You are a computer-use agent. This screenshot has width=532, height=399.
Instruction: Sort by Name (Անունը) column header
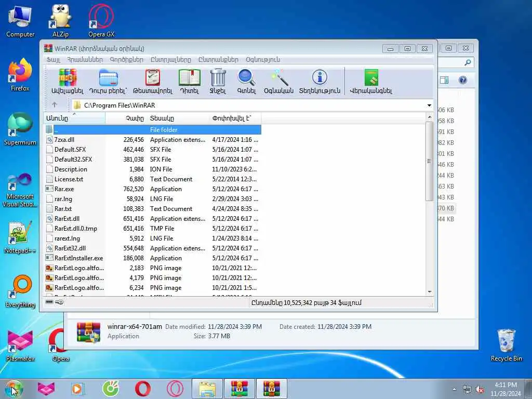74,118
